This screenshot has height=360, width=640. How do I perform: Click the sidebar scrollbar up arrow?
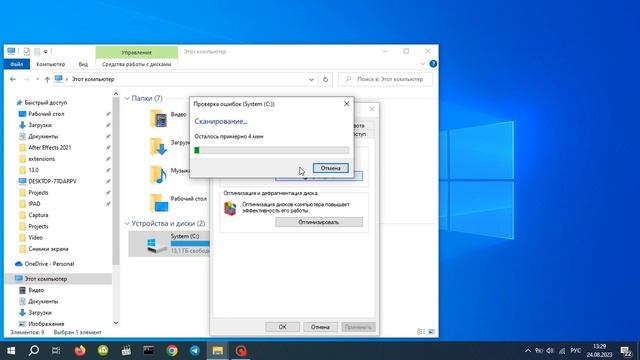coord(116,94)
